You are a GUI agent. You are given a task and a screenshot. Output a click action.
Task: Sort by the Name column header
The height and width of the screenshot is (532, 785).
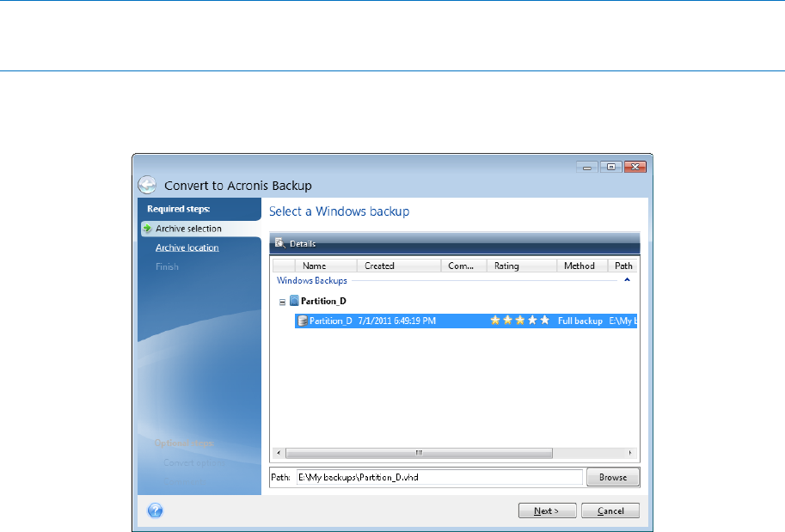pos(325,266)
